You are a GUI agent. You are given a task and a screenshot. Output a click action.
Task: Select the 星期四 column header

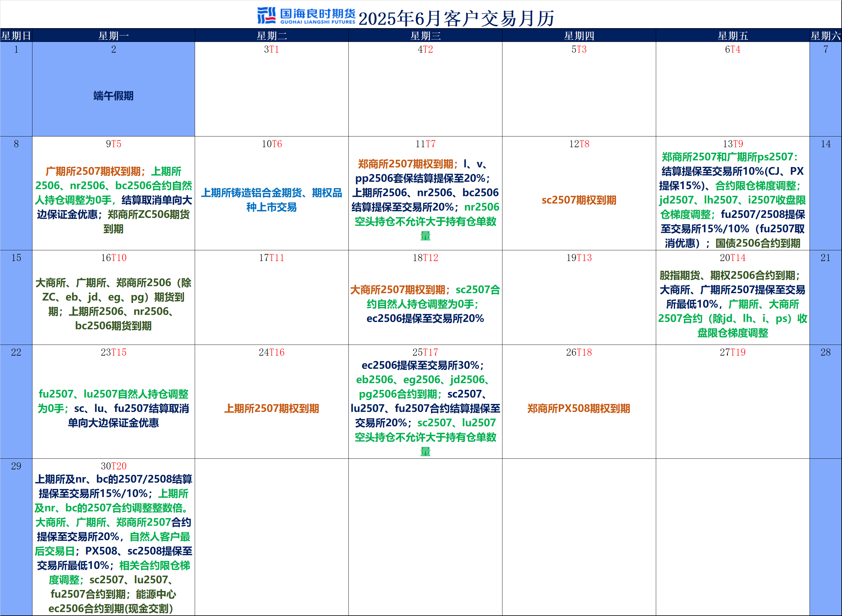click(x=579, y=36)
